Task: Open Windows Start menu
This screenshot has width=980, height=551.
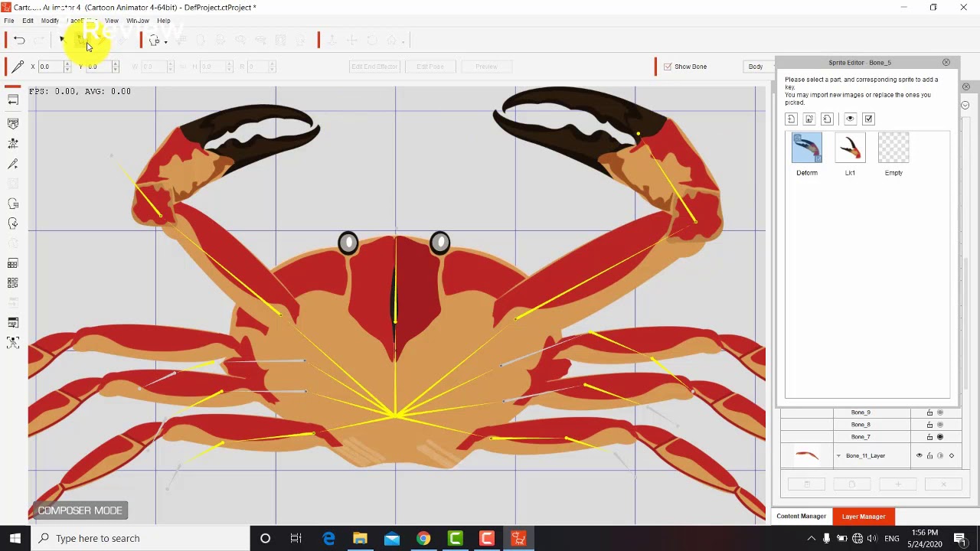Action: tap(15, 538)
